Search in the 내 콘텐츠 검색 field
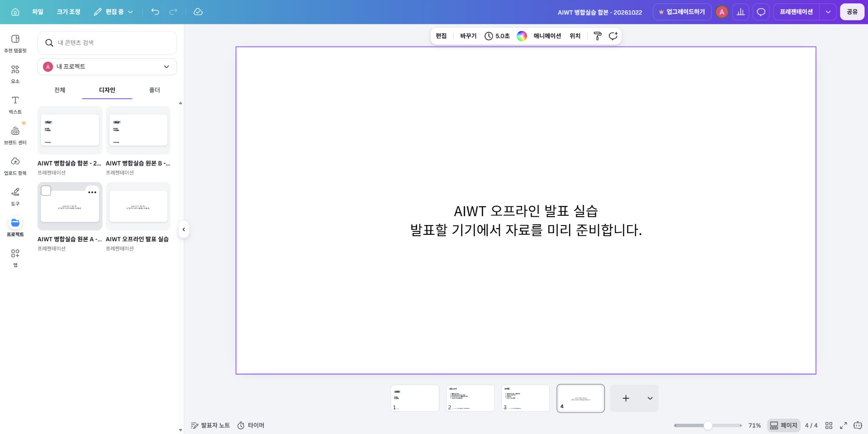 click(x=107, y=43)
